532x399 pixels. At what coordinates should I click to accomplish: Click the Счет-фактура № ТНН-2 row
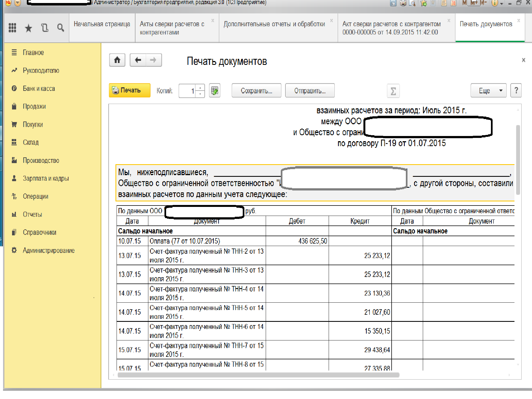click(x=207, y=256)
